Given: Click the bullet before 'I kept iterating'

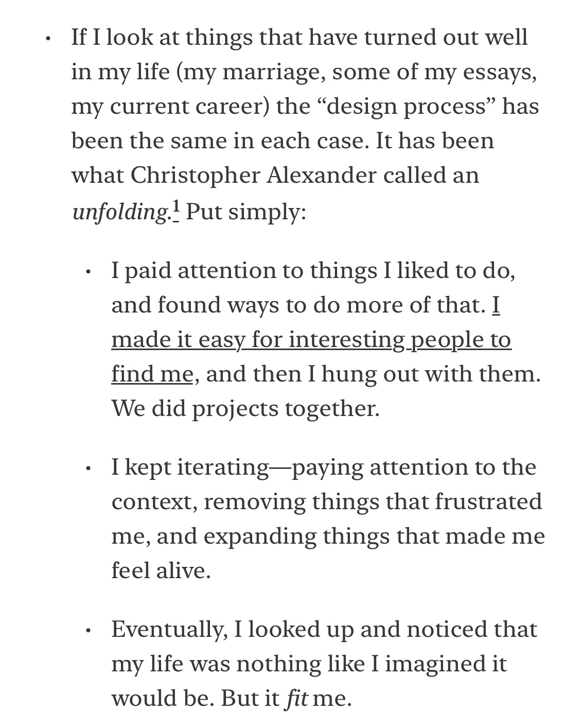Looking at the screenshot, I should coord(89,469).
